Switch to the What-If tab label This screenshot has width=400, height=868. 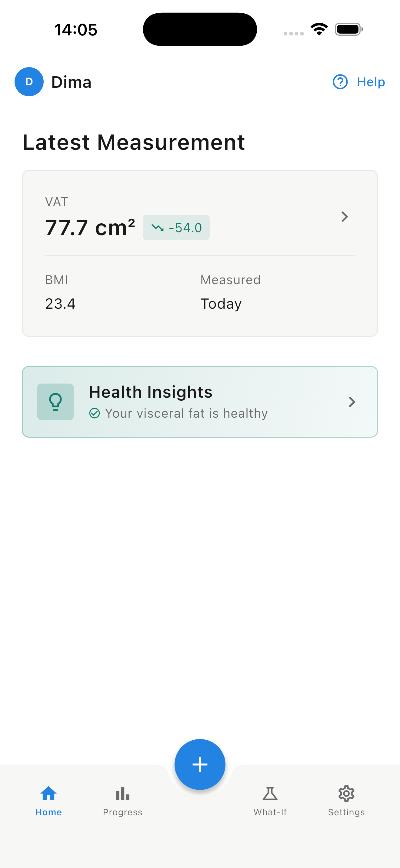(x=270, y=812)
